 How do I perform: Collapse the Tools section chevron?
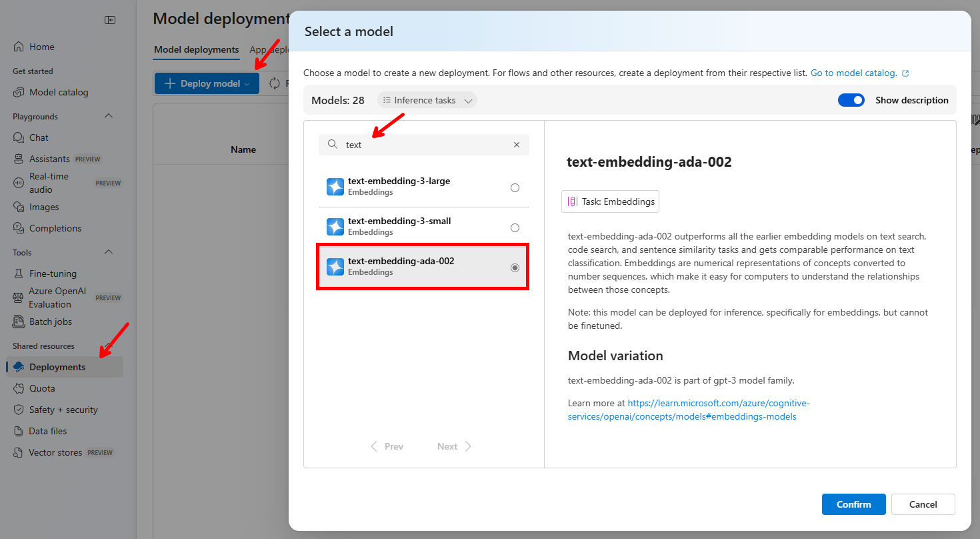pyautogui.click(x=109, y=252)
